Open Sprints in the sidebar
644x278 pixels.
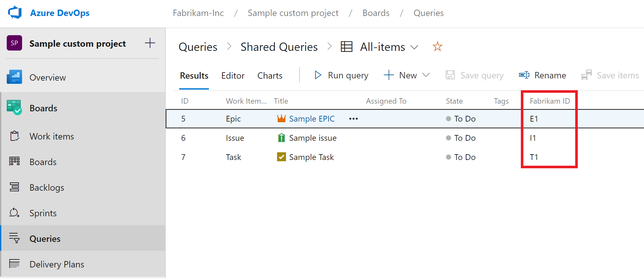point(43,213)
